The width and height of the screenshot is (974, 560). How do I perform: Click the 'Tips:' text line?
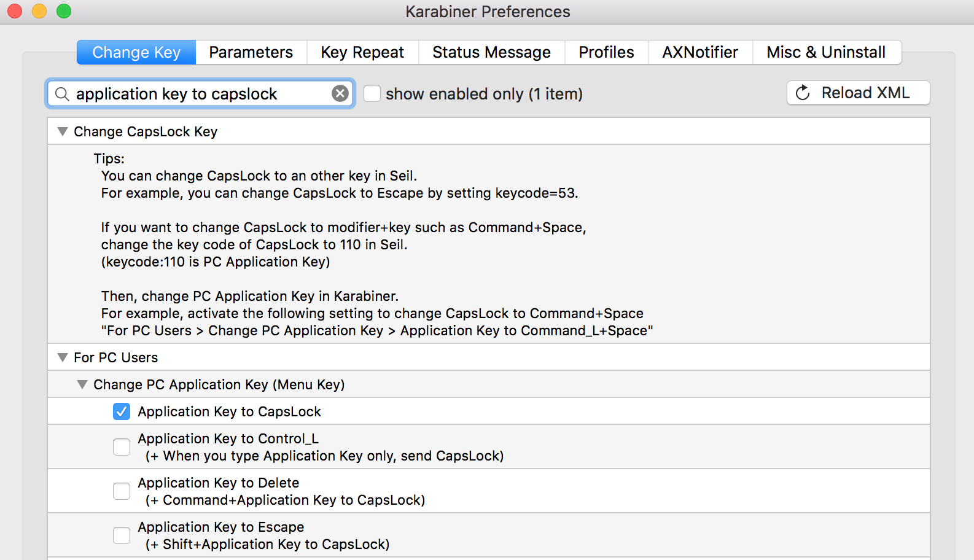tap(109, 158)
